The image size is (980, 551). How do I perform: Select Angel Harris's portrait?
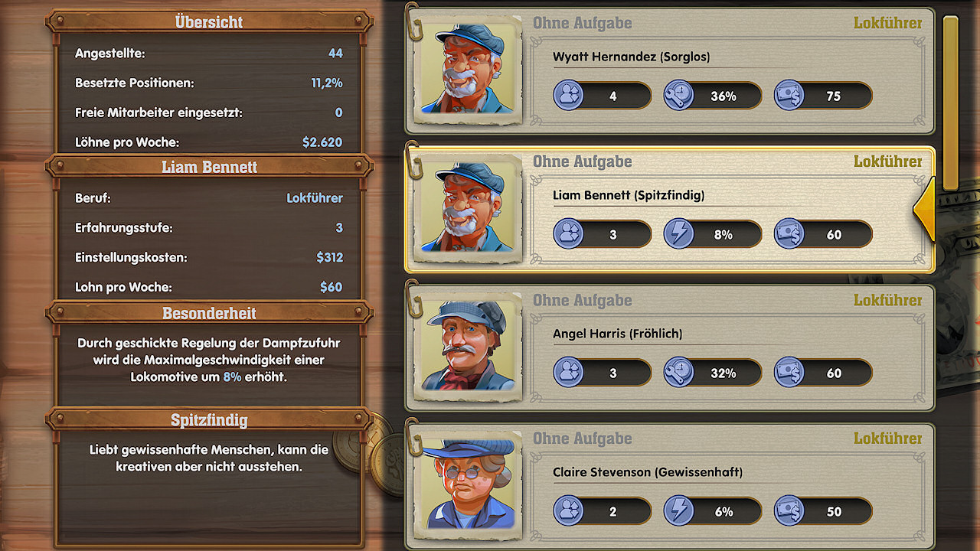point(468,347)
